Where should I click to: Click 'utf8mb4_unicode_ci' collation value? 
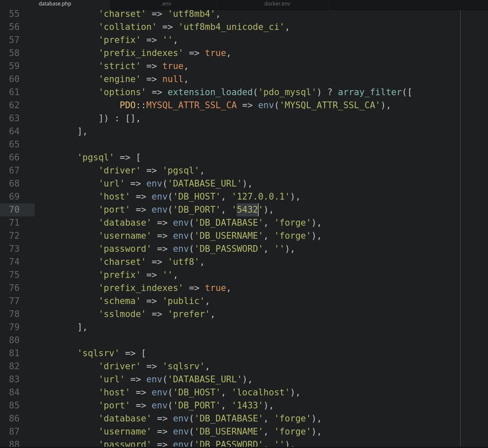click(231, 27)
